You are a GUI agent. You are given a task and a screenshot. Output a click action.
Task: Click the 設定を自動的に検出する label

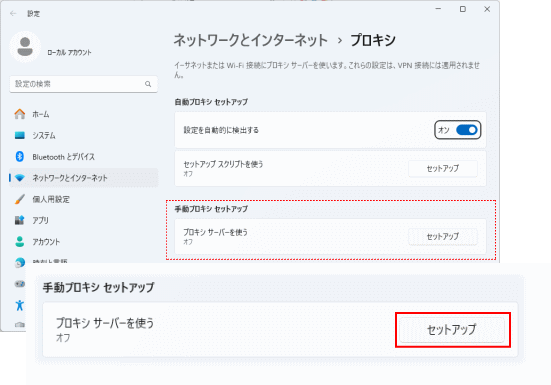[221, 130]
